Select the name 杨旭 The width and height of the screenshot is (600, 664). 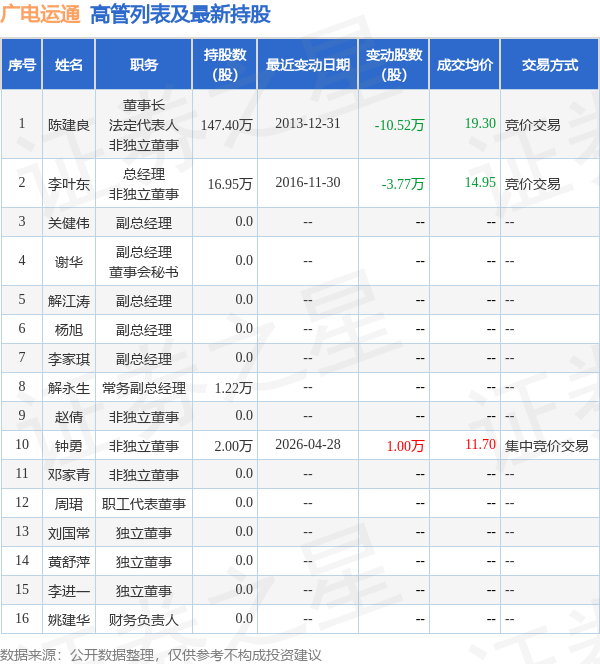tap(69, 329)
